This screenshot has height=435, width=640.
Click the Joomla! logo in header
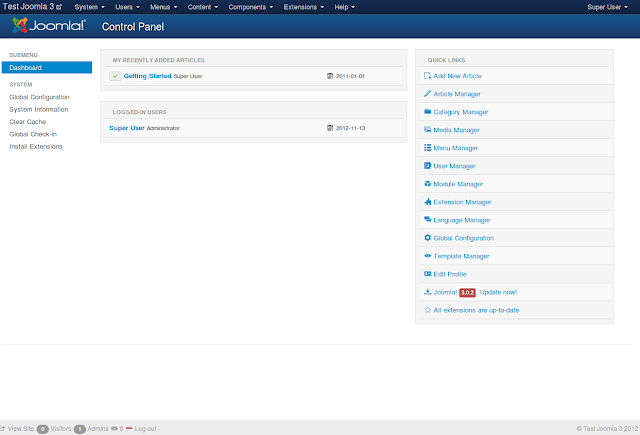(x=49, y=25)
